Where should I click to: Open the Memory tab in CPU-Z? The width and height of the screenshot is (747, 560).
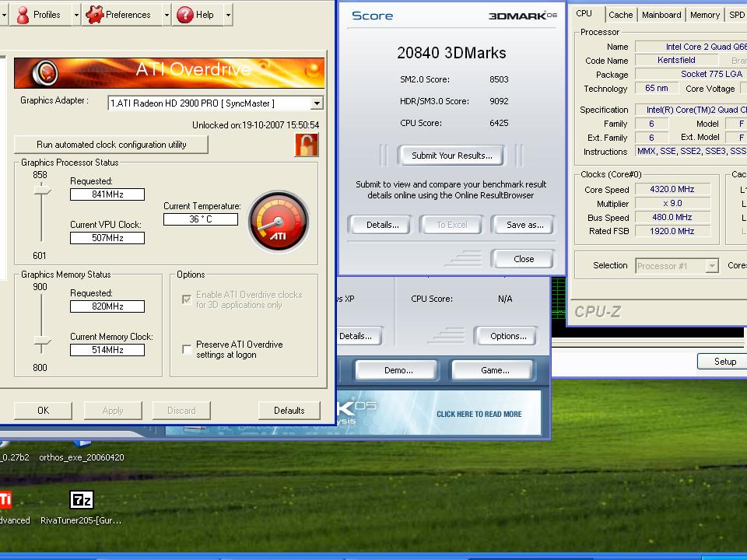705,15
